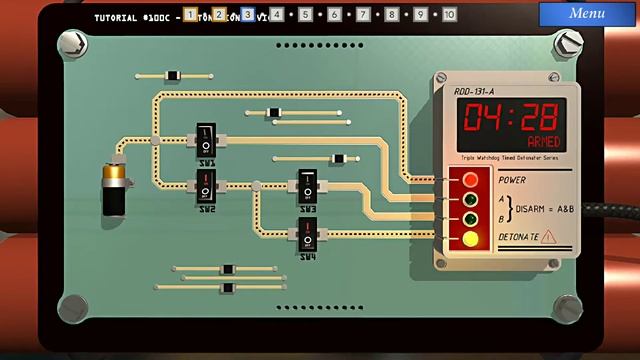Click the red POWER indicator light

point(470,180)
